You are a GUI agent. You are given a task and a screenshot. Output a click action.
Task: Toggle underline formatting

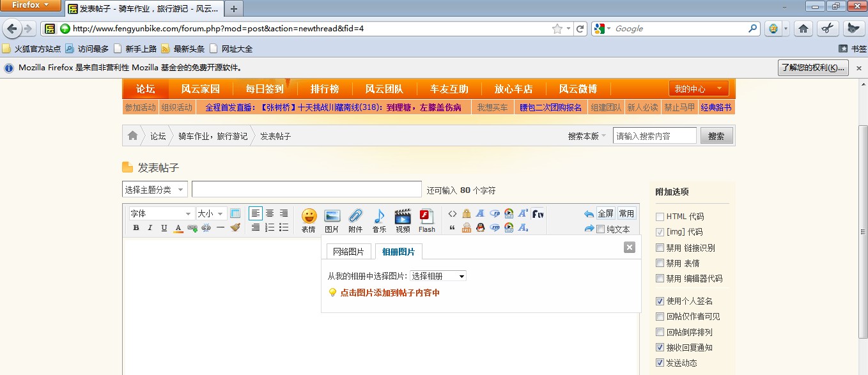coord(164,227)
